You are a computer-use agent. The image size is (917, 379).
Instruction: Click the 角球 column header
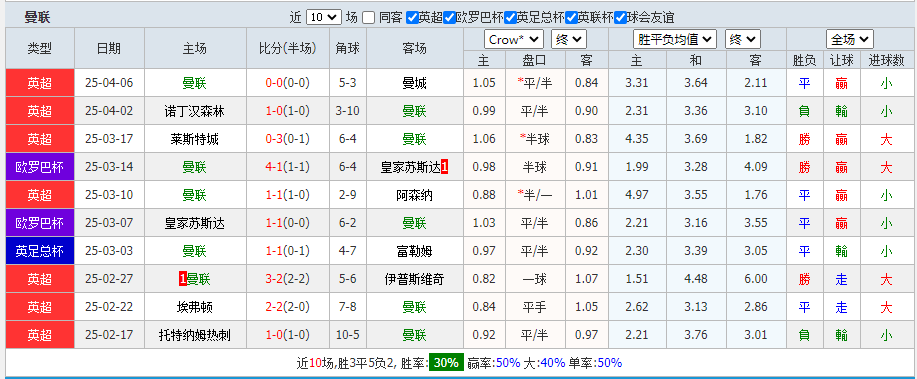point(347,49)
